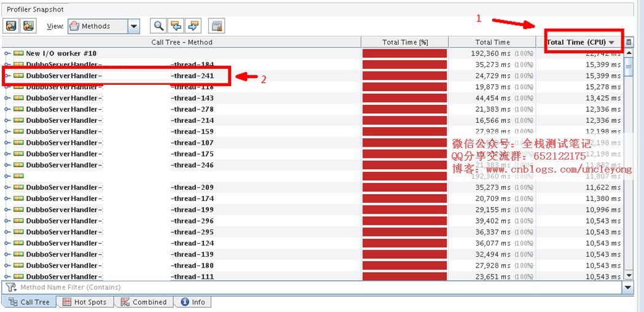Image resolution: width=644 pixels, height=312 pixels.
Task: Click the thread icon for thread-107 row
Action: point(18,143)
